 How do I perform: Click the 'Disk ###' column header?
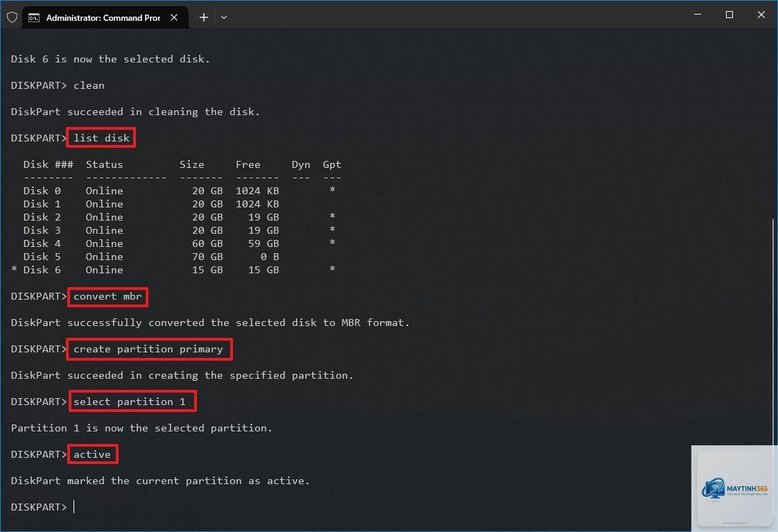(x=48, y=164)
